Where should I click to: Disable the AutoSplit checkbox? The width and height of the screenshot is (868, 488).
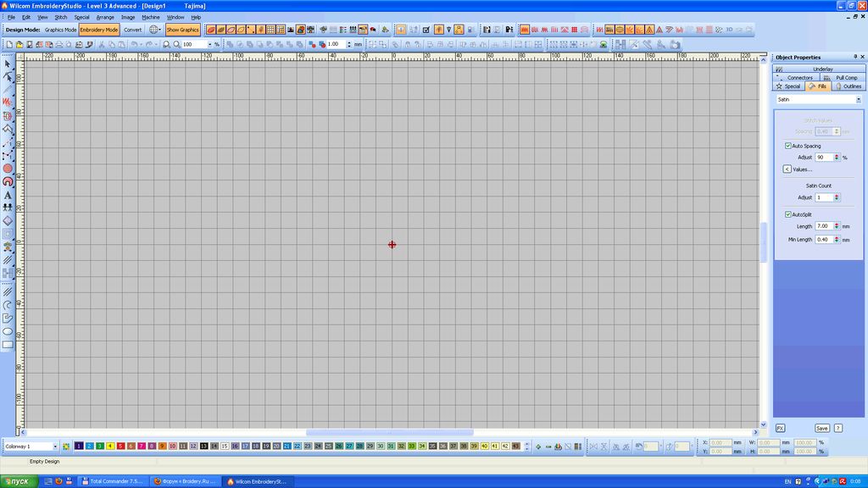point(788,214)
